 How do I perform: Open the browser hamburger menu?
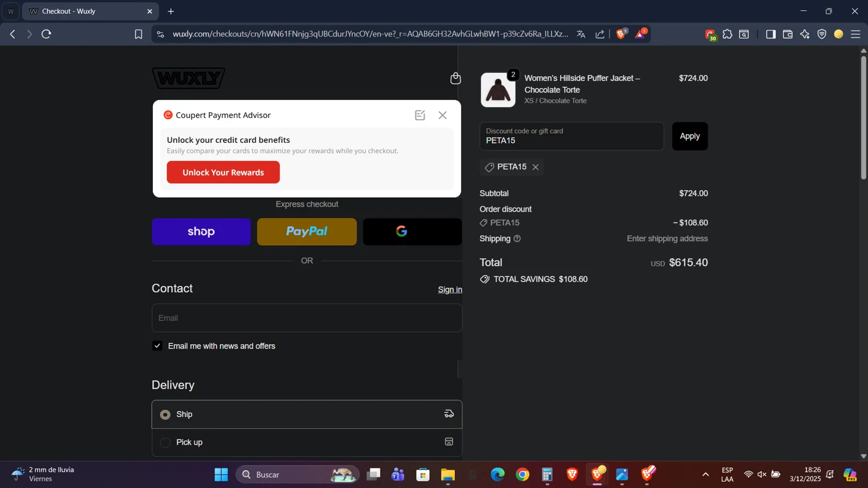click(x=856, y=34)
